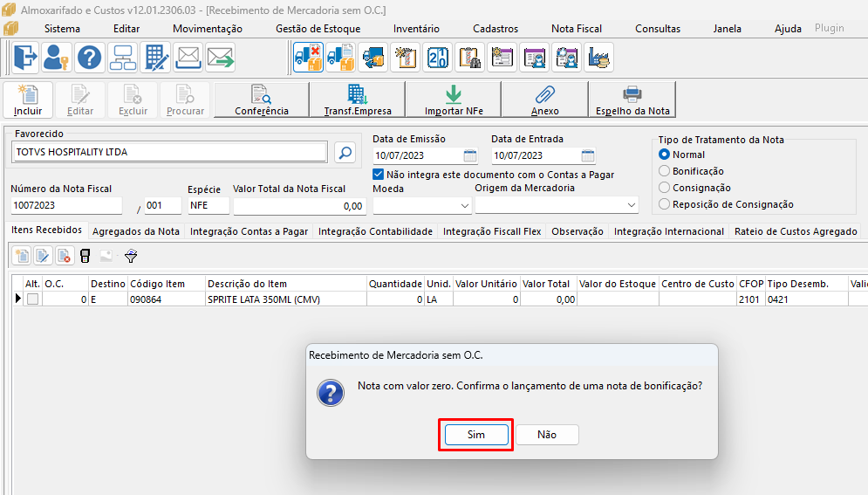The height and width of the screenshot is (495, 868).
Task: Click SPRITE LATA 350ML (CMV) cell
Action: (x=285, y=299)
